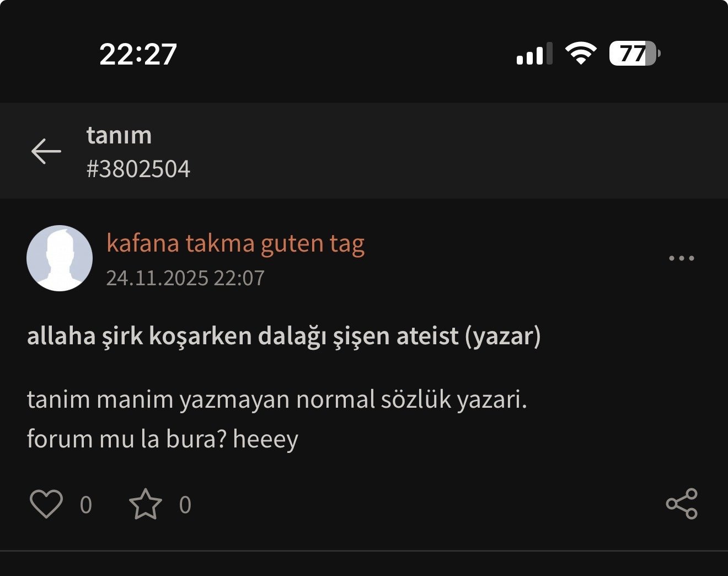
Task: Go back using the left arrow
Action: (x=46, y=151)
